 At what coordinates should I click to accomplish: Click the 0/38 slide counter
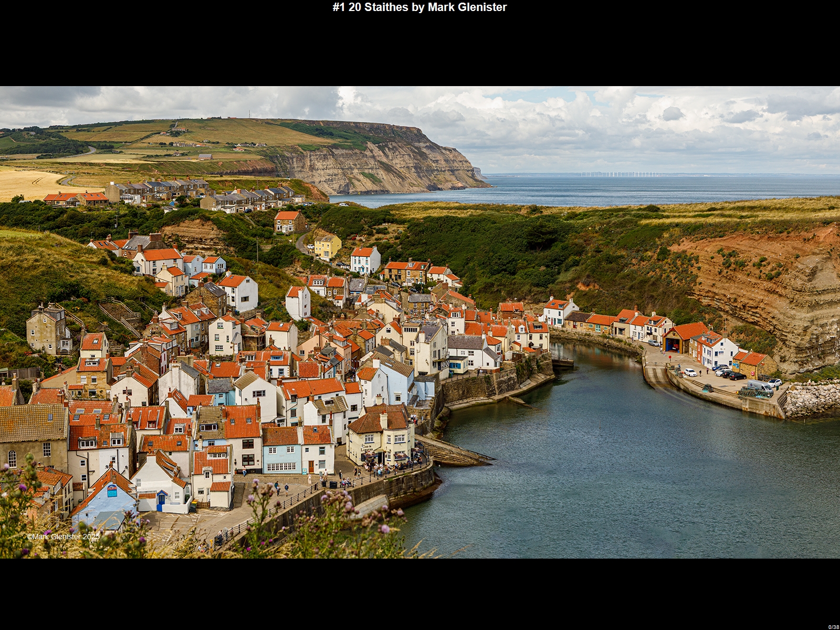point(833,627)
